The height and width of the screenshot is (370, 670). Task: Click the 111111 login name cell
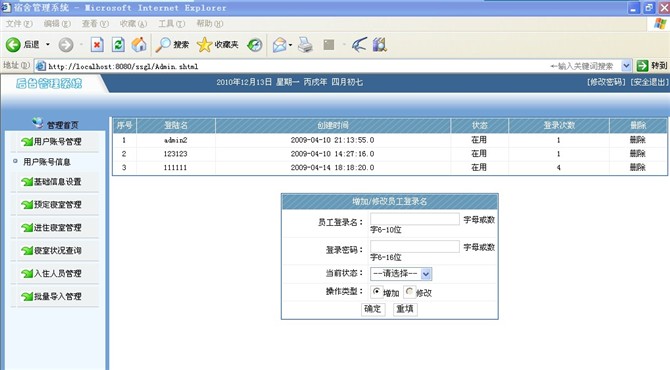[x=176, y=167]
